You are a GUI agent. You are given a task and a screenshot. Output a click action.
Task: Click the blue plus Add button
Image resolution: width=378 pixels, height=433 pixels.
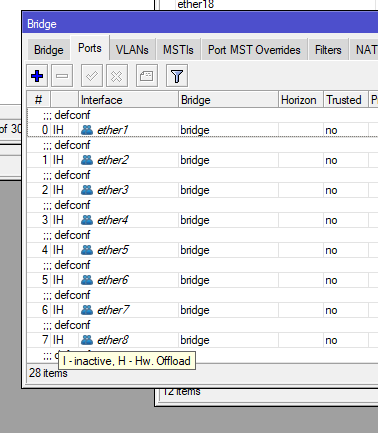pos(37,76)
